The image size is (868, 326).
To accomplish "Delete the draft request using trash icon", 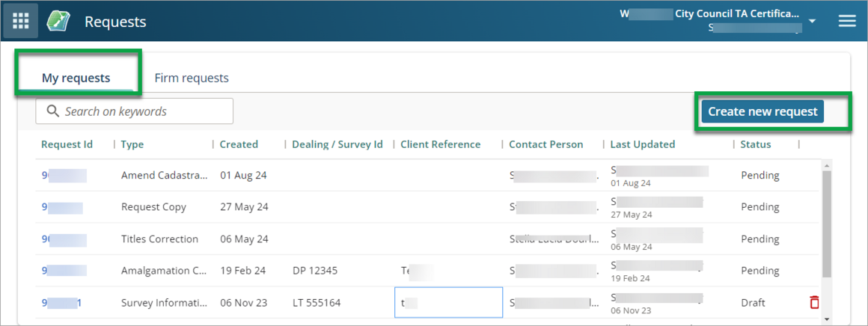I will coord(814,303).
